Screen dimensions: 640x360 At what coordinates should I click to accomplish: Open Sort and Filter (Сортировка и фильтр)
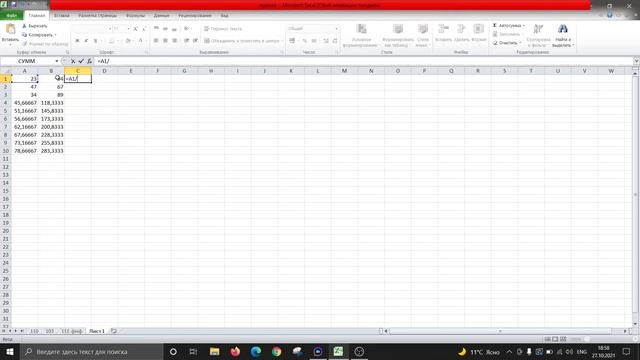(x=538, y=36)
